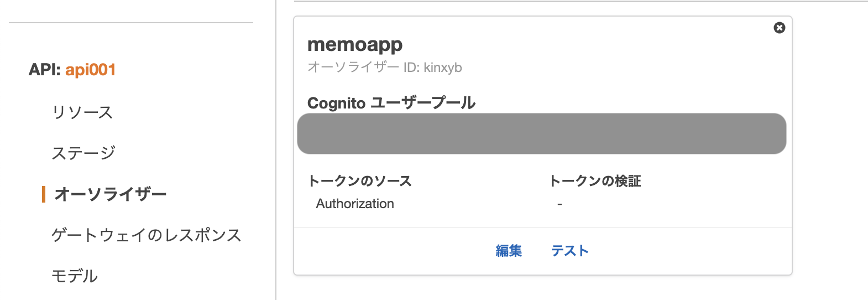The image size is (868, 300).
Task: Select the オーソライザー sidebar item
Action: pyautogui.click(x=111, y=194)
